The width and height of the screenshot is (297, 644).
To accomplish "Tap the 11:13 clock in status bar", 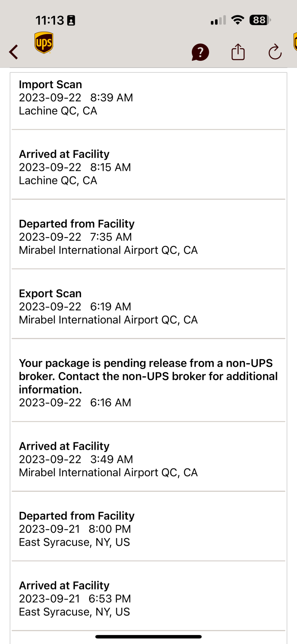I will click(50, 21).
